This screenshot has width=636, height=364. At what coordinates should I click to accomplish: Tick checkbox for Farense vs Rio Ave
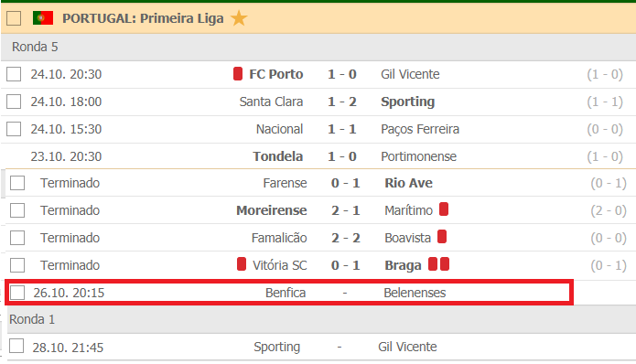point(17,183)
